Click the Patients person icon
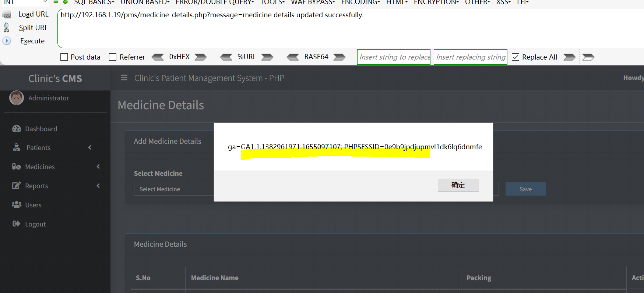644x293 pixels. pos(17,147)
